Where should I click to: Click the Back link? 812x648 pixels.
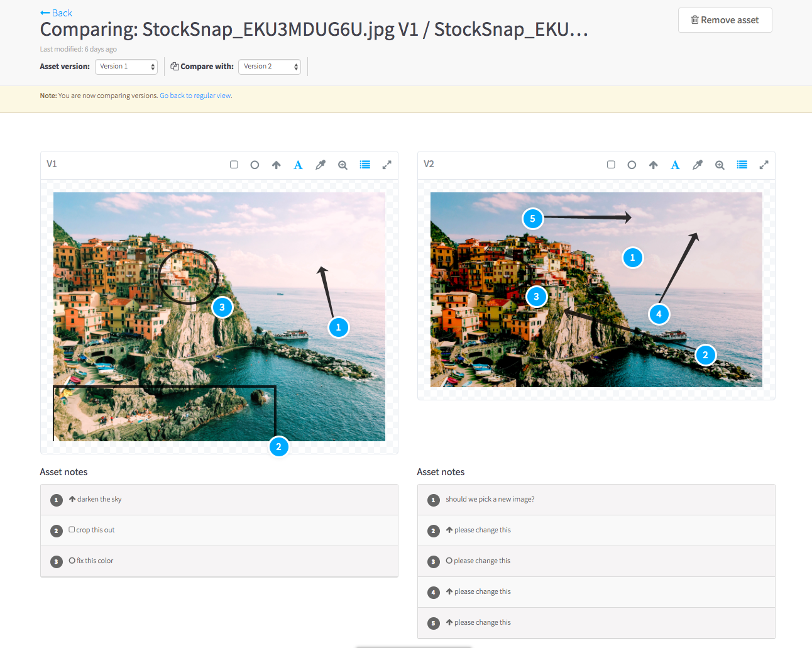(x=56, y=13)
